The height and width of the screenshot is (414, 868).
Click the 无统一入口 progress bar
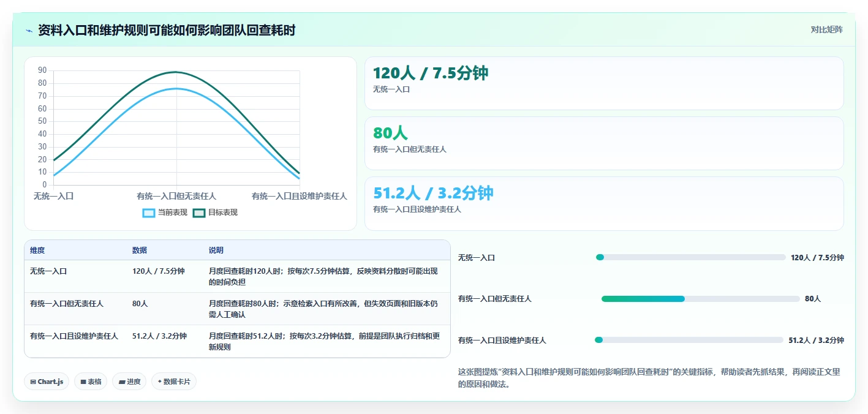click(690, 257)
